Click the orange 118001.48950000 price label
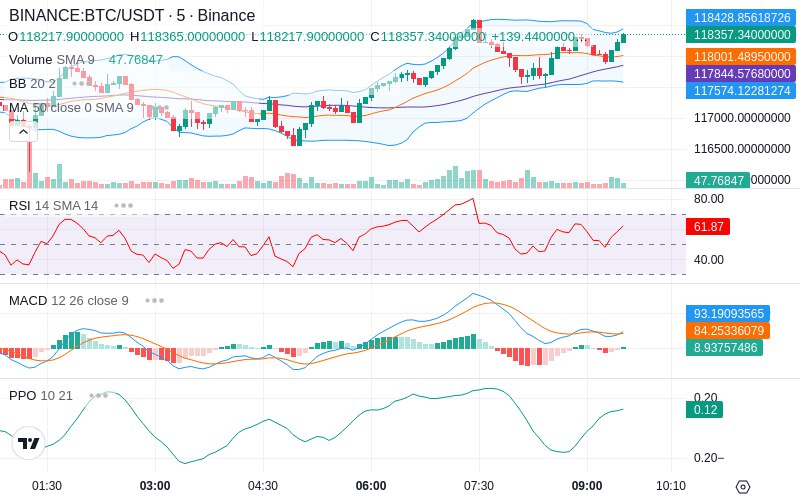 coord(741,56)
